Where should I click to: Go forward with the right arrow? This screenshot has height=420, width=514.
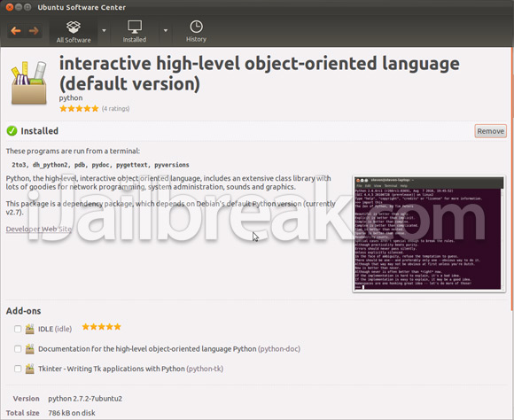(x=34, y=31)
